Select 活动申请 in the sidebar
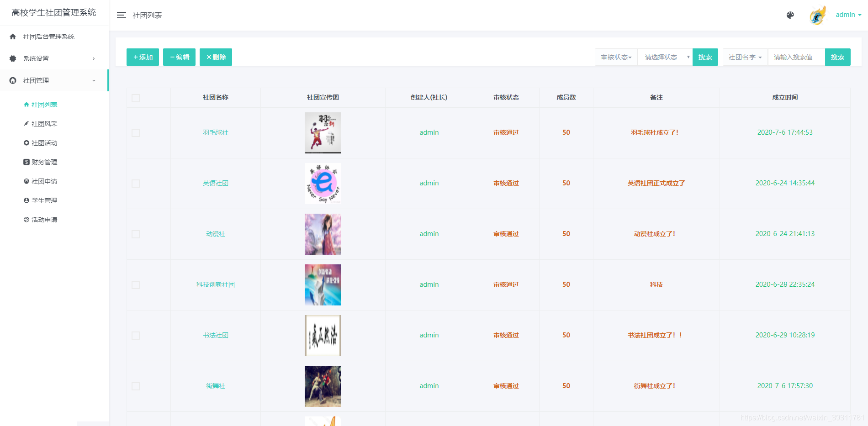The image size is (868, 426). [x=44, y=220]
